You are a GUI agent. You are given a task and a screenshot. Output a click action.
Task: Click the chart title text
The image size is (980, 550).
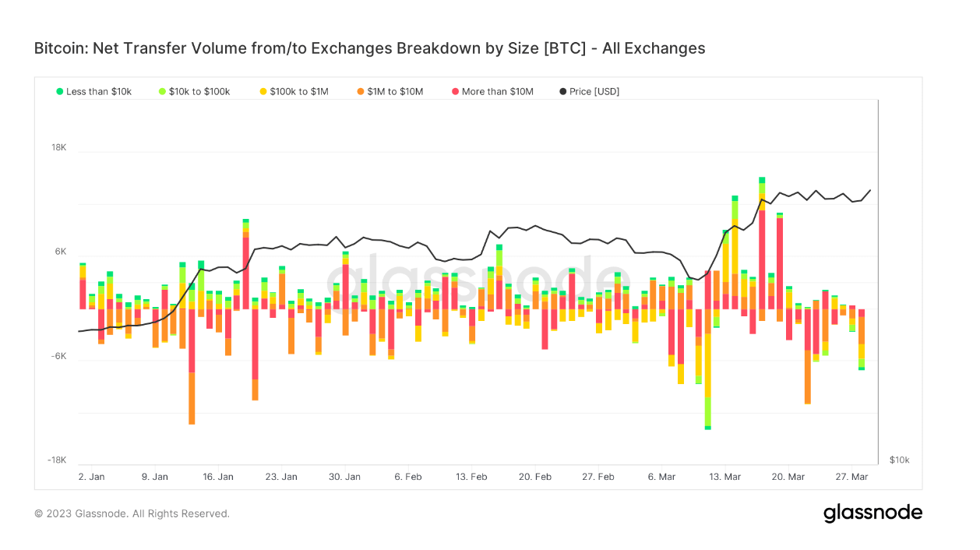369,48
